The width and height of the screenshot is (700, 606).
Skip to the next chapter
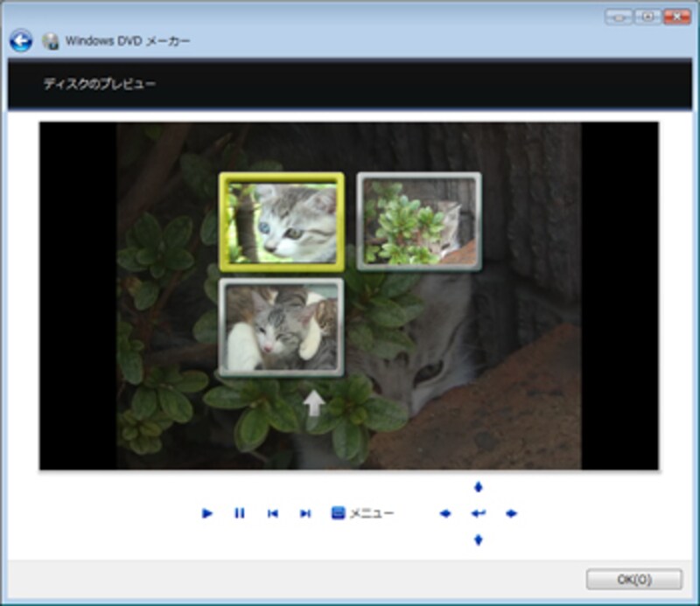(304, 513)
